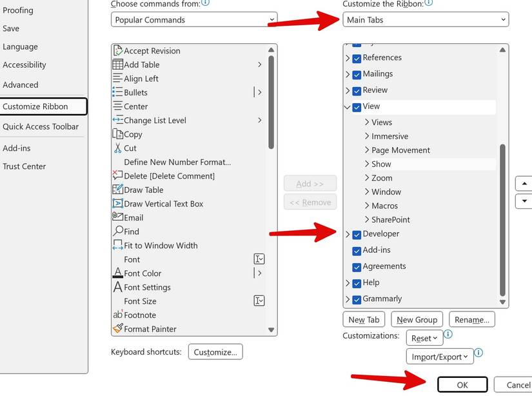Open the Save options category
Image resolution: width=532 pixels, height=396 pixels.
pos(11,28)
